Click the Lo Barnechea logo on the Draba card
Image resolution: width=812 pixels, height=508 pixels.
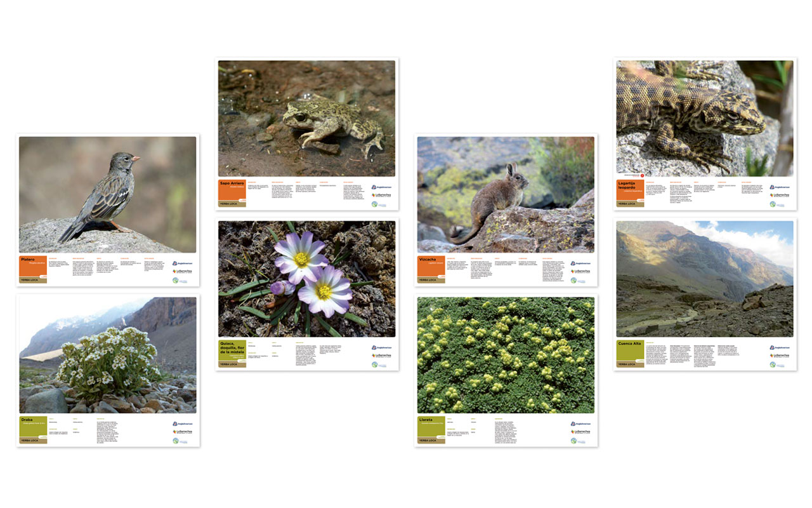click(182, 432)
